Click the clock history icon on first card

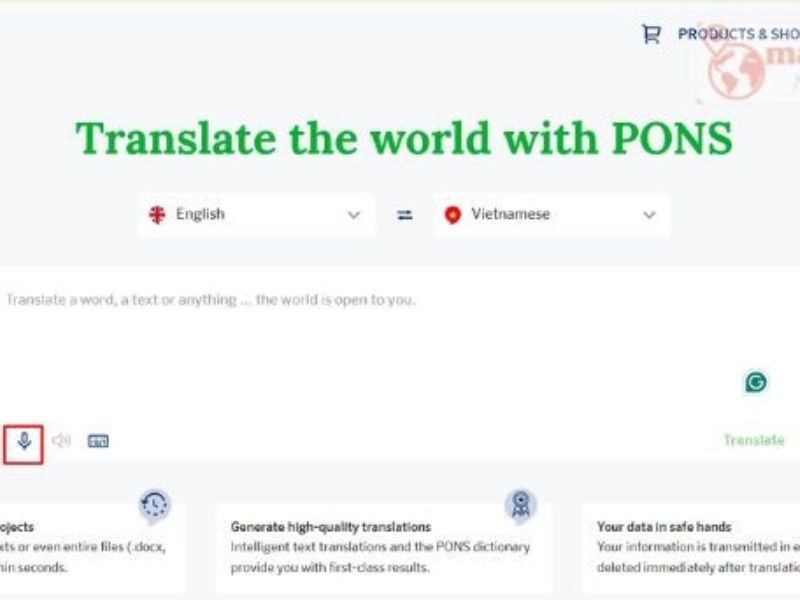click(155, 505)
